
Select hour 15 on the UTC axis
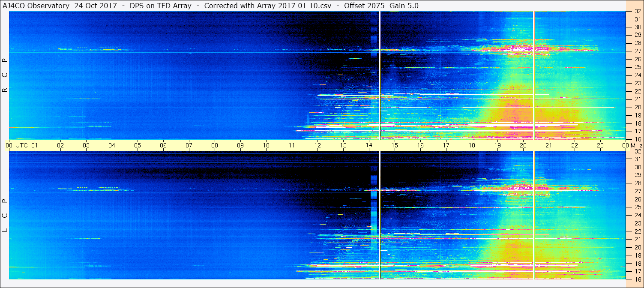point(395,145)
